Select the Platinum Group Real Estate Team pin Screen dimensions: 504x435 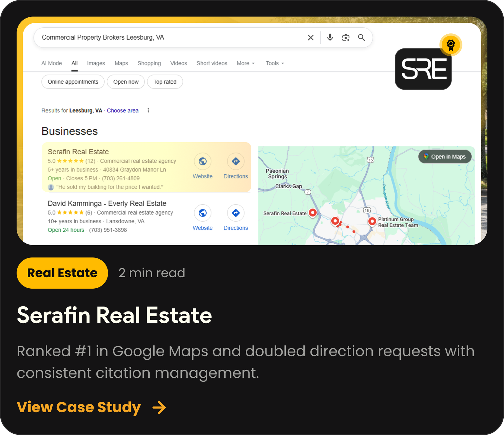(372, 222)
